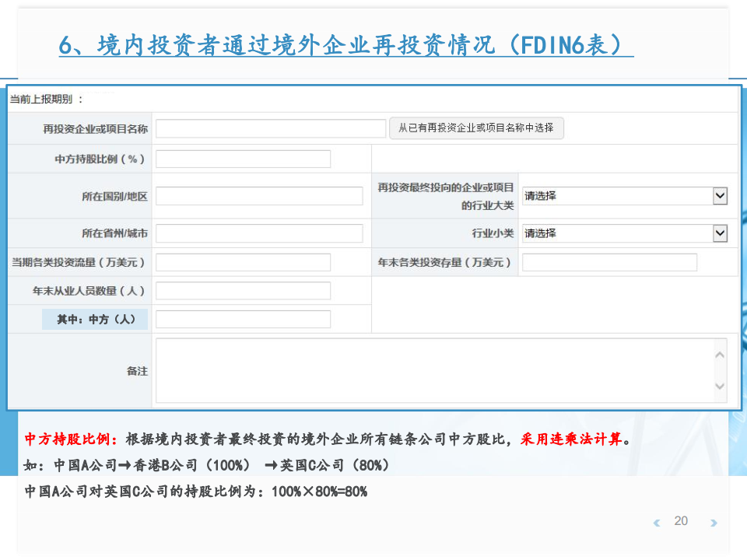Image resolution: width=747 pixels, height=560 pixels.
Task: Click the highlighted 其中：中方（人） label
Action: point(95,319)
